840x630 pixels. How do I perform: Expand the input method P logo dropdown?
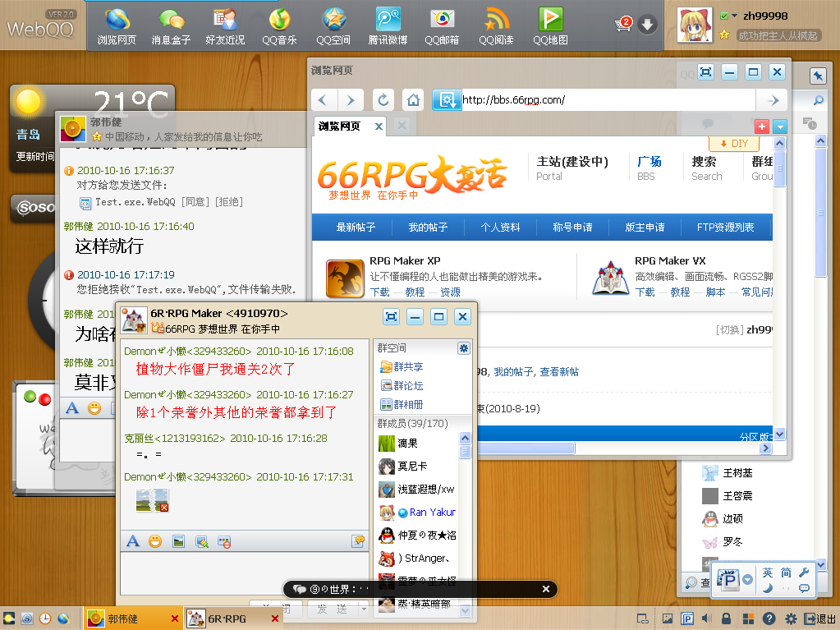[x=747, y=579]
